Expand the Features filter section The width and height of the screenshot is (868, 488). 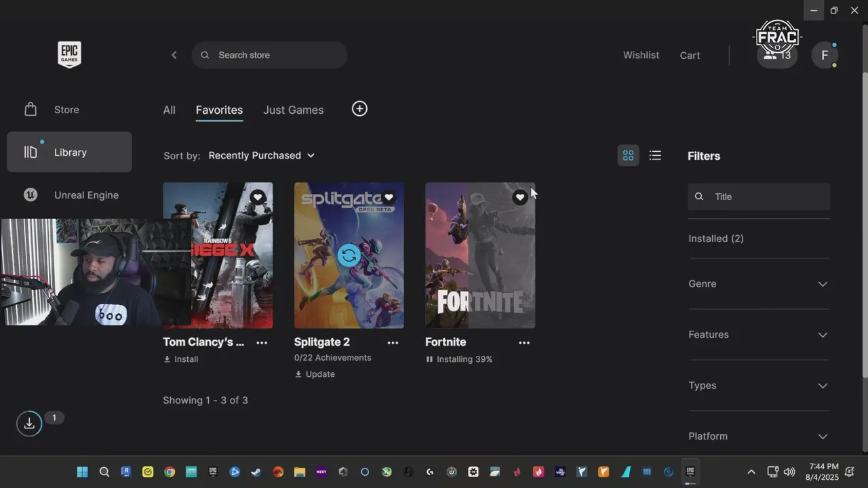(x=759, y=335)
